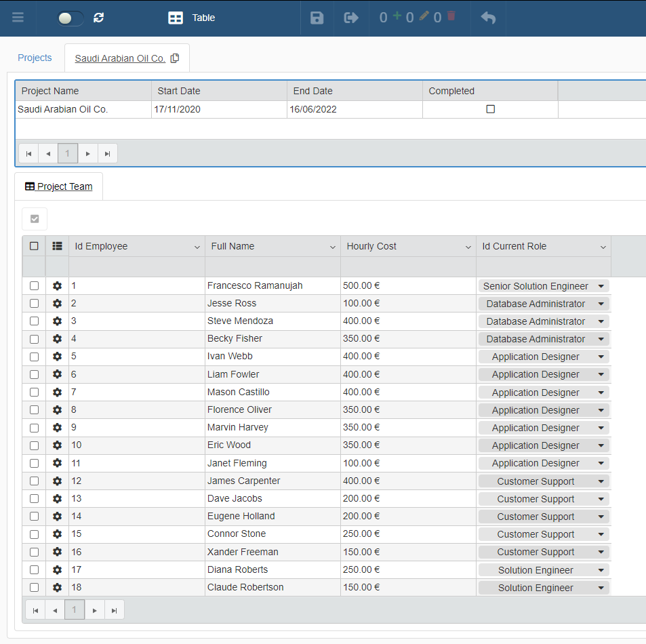Switch to the Projects tab
This screenshot has width=646, height=644.
coord(35,58)
